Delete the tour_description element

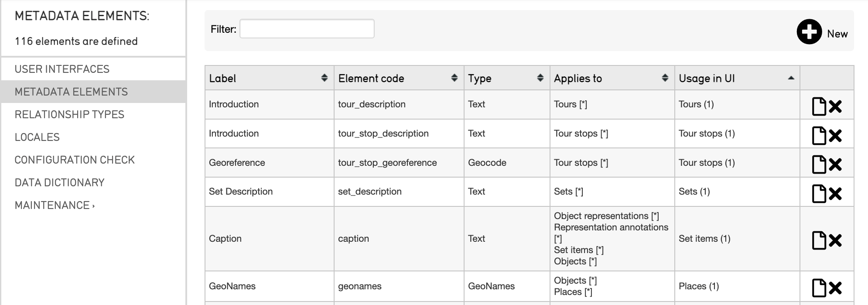[835, 106]
